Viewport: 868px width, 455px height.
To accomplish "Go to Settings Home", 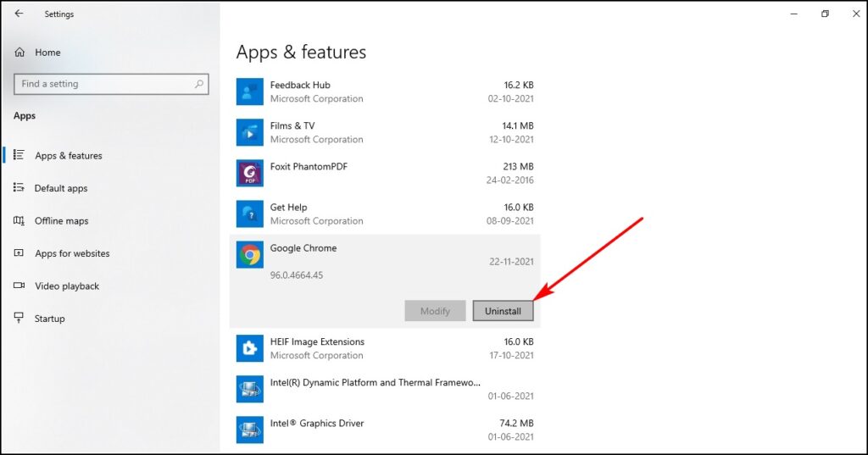I will [x=47, y=53].
